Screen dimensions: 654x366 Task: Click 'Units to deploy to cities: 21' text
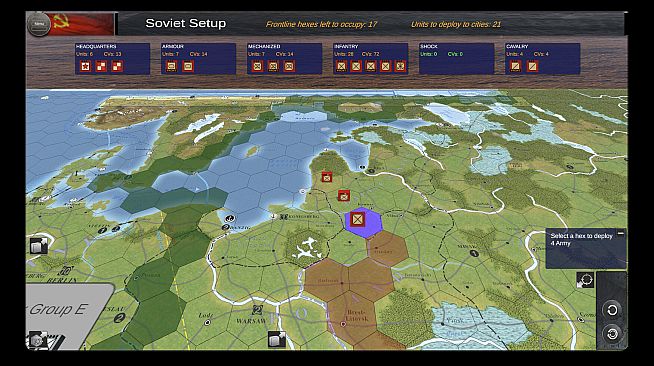click(455, 24)
